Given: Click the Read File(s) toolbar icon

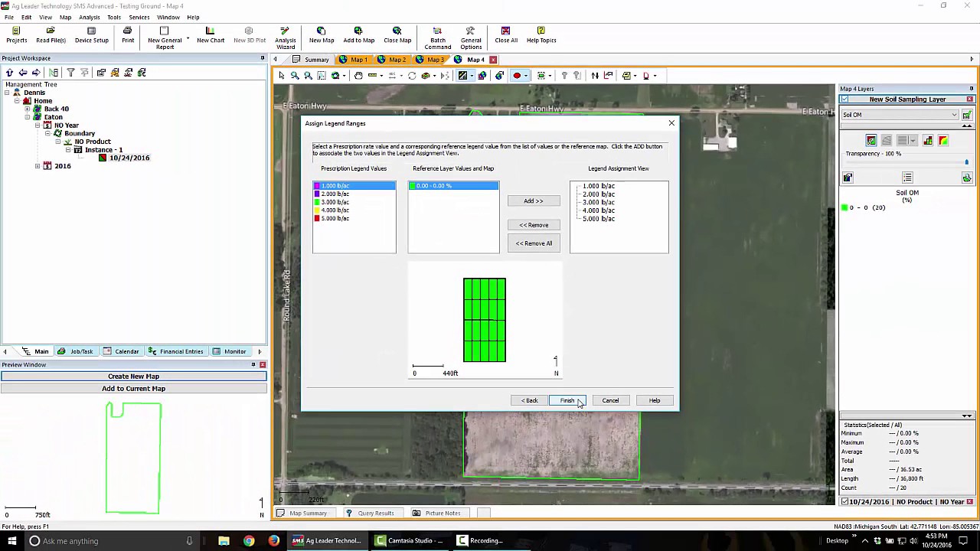Looking at the screenshot, I should [x=51, y=35].
